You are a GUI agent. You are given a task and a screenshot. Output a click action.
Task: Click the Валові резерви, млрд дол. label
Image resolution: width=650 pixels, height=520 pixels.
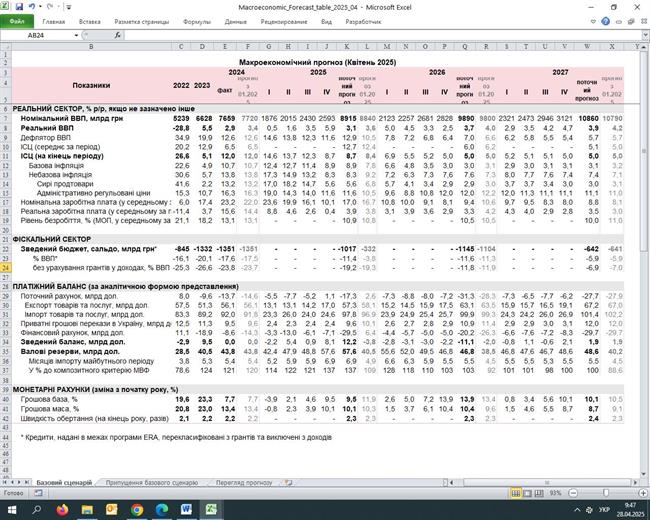click(70, 352)
